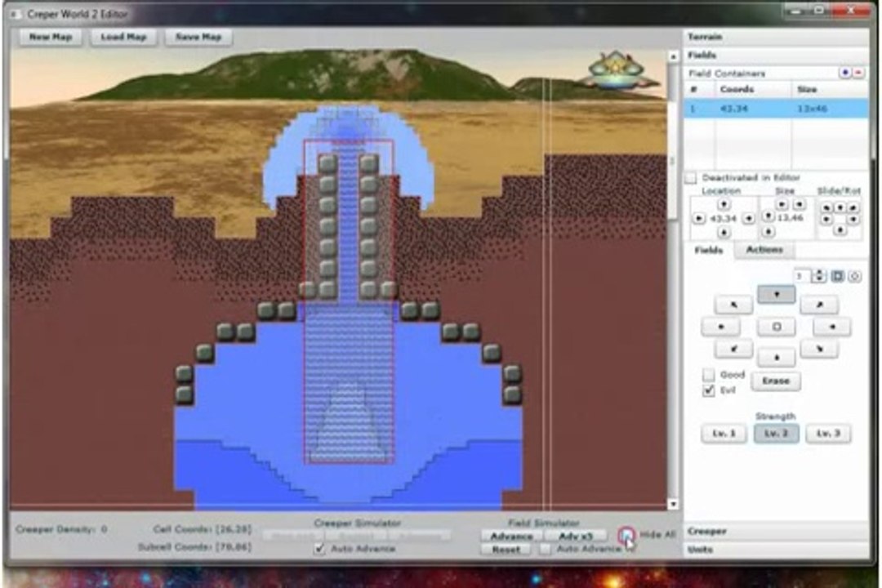
Task: Remove field container with the red button
Action: click(858, 73)
